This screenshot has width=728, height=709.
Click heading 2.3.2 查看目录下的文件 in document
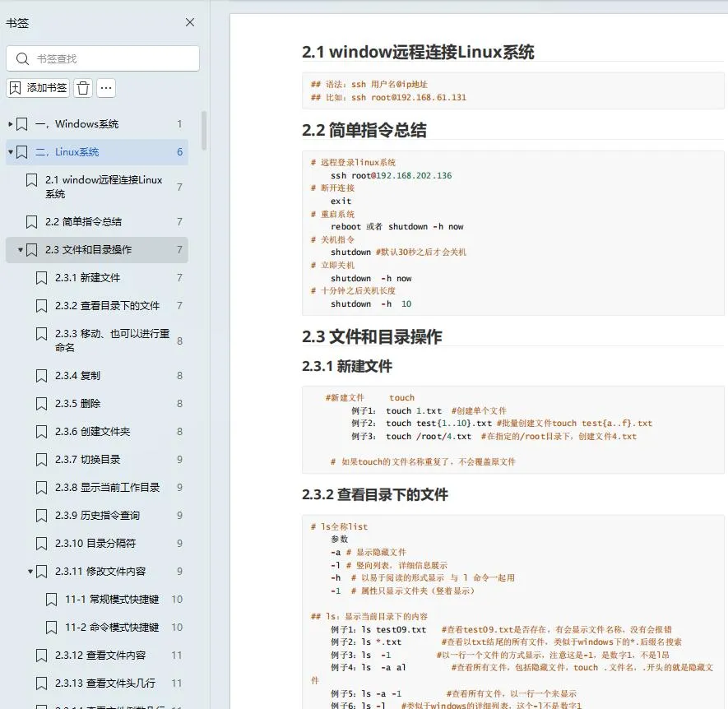pos(374,494)
